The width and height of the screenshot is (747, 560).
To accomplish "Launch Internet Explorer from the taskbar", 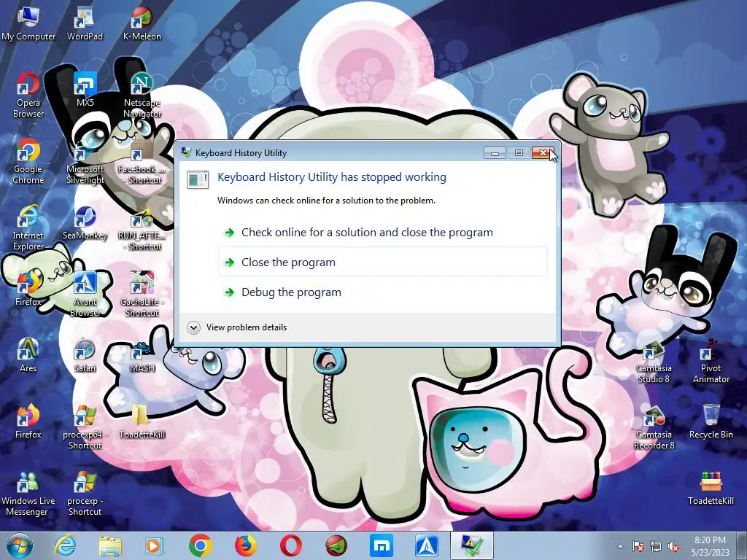I will click(65, 545).
